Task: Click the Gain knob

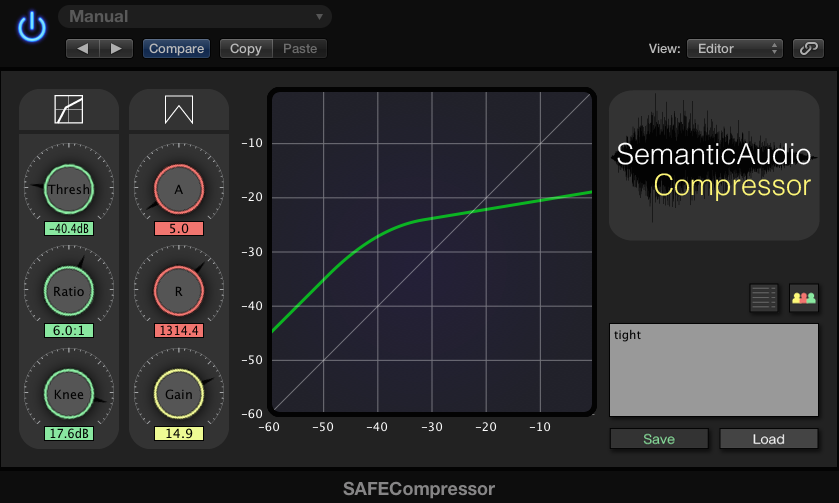Action: (x=179, y=394)
